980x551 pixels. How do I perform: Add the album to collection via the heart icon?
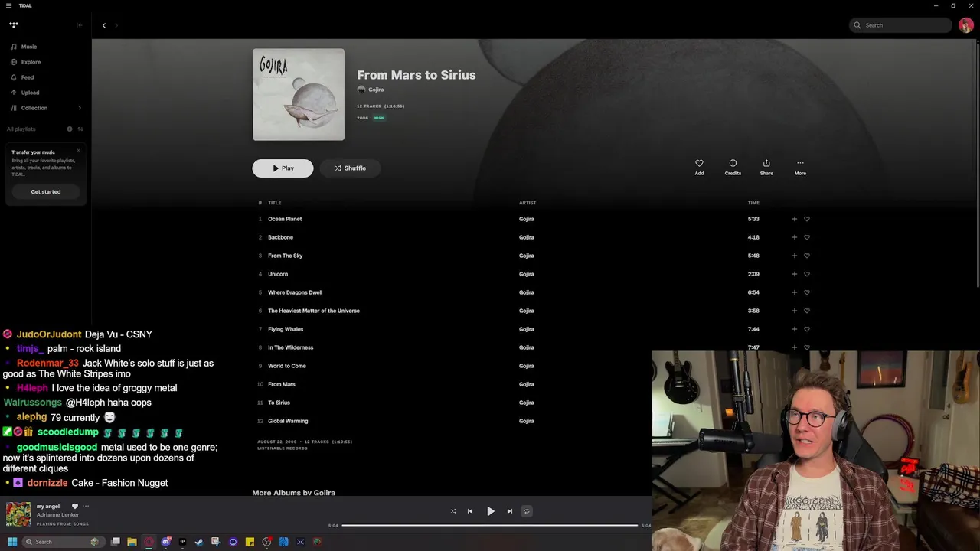(x=699, y=167)
